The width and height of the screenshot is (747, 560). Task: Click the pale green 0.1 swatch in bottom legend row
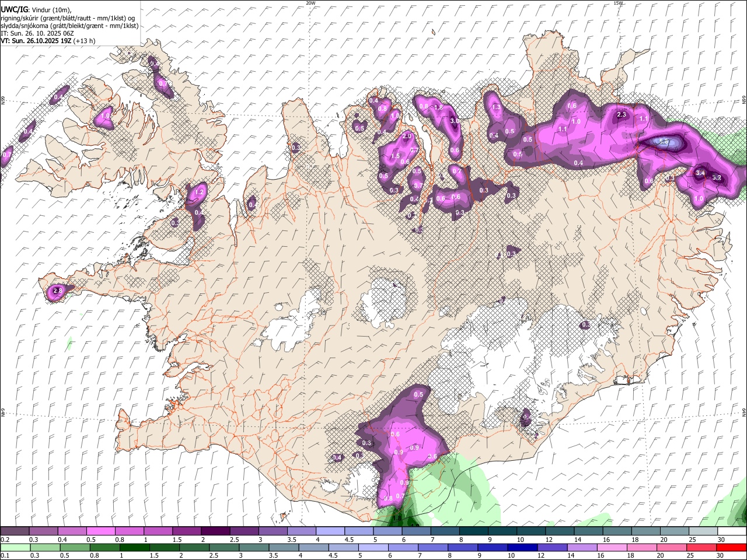[15, 548]
